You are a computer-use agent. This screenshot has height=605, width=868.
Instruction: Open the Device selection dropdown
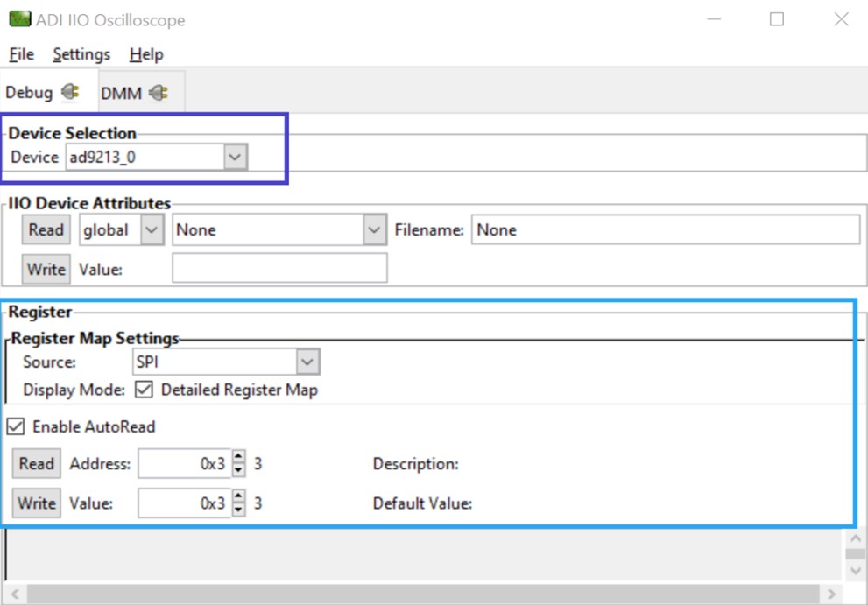click(x=234, y=158)
